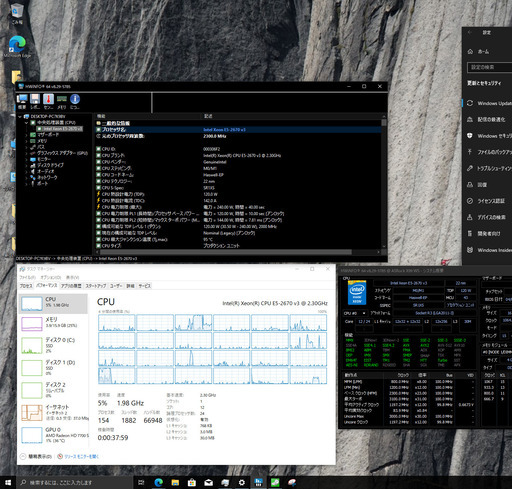Open the Task Manager File (ファイル) menu
Image resolution: width=512 pixels, height=489 pixels.
[x=27, y=277]
